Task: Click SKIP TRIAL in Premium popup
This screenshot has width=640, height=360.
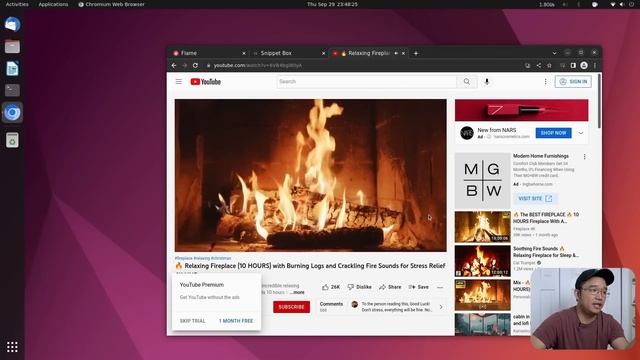Action: click(193, 321)
